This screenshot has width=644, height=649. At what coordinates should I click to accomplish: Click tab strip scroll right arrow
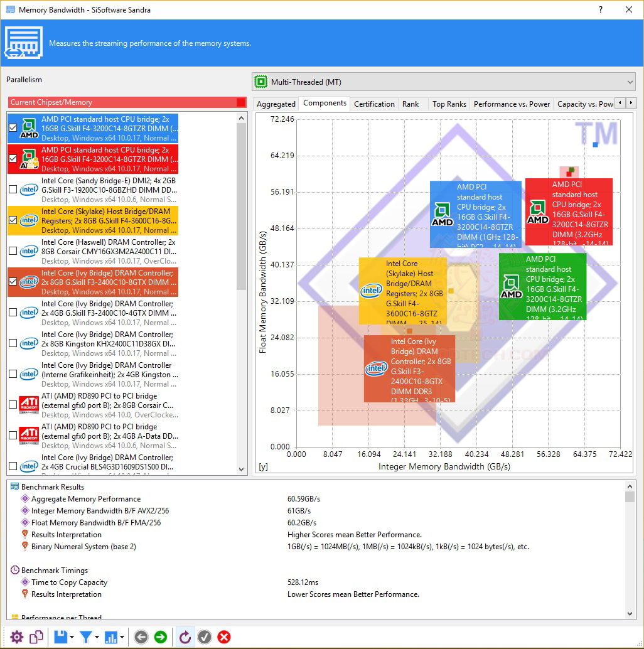click(x=631, y=103)
